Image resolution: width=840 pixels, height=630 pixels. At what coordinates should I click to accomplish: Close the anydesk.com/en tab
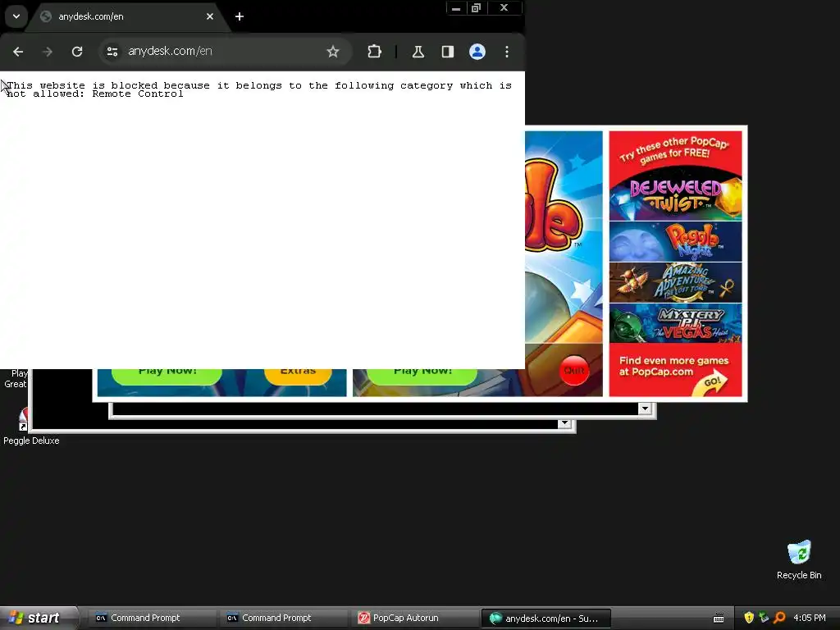point(210,16)
